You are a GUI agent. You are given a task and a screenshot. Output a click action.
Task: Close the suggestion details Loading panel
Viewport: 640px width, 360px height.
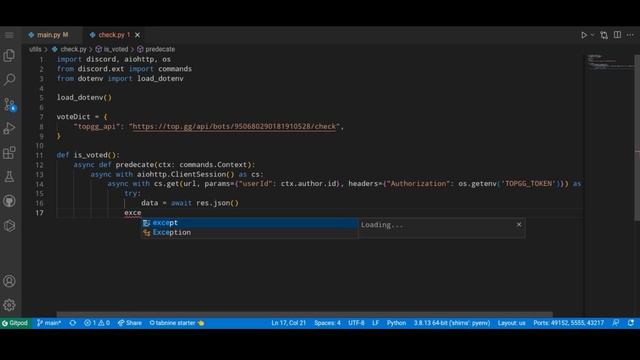click(x=519, y=224)
